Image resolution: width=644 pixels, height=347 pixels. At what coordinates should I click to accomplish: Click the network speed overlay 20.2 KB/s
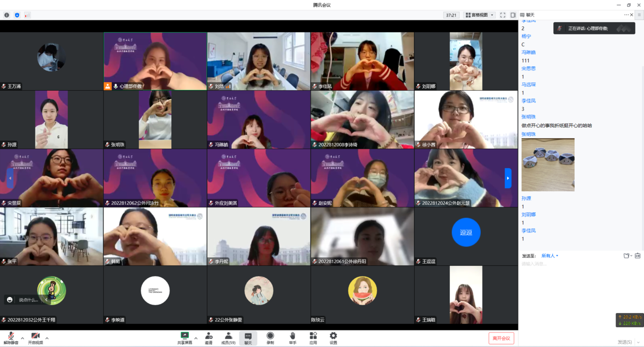[x=629, y=320]
